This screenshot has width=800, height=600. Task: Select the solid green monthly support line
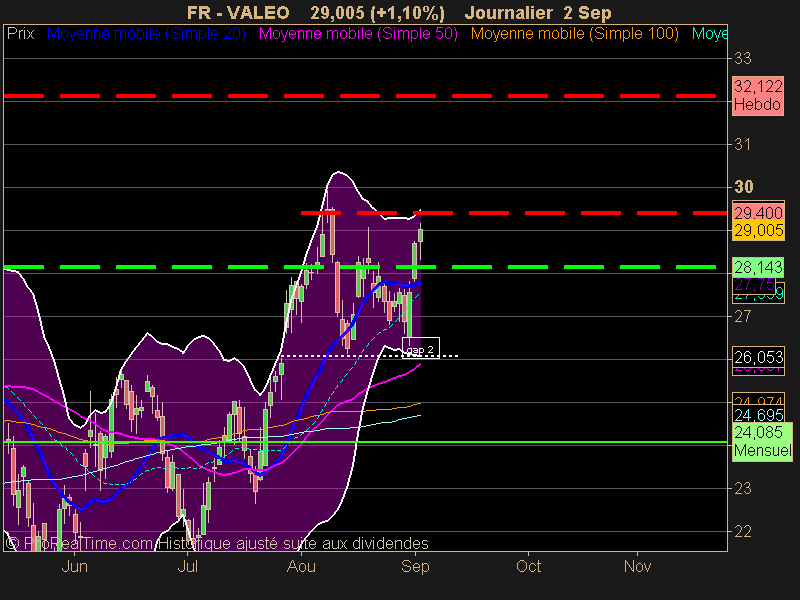tap(365, 442)
